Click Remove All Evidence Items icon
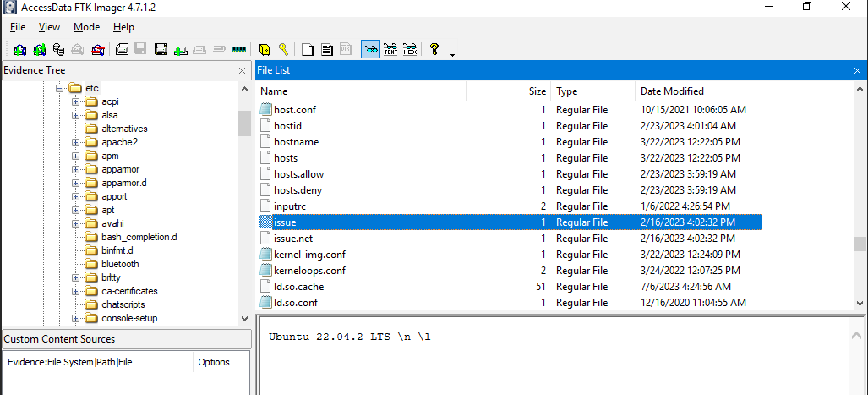This screenshot has height=395, width=868. coord(98,49)
